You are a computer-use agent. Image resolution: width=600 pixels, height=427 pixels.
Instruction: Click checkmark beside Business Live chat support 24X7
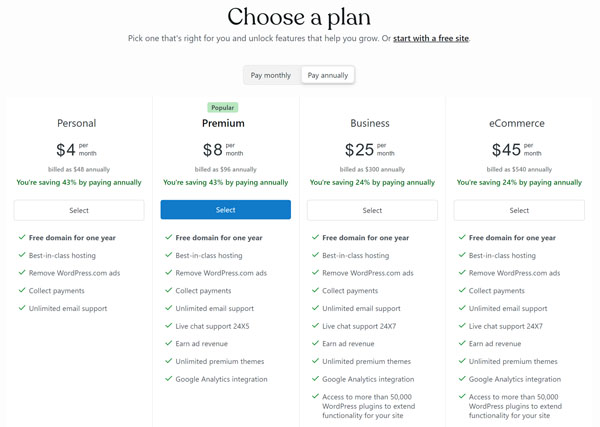315,326
